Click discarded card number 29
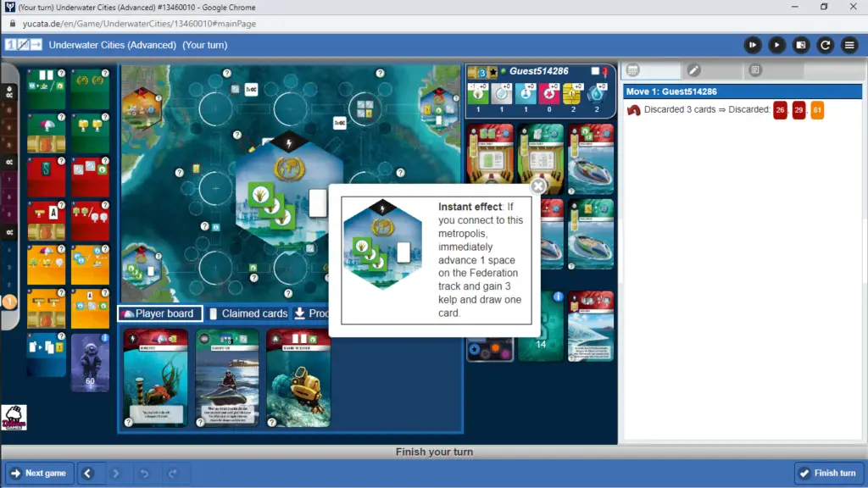The image size is (868, 488). [x=798, y=109]
